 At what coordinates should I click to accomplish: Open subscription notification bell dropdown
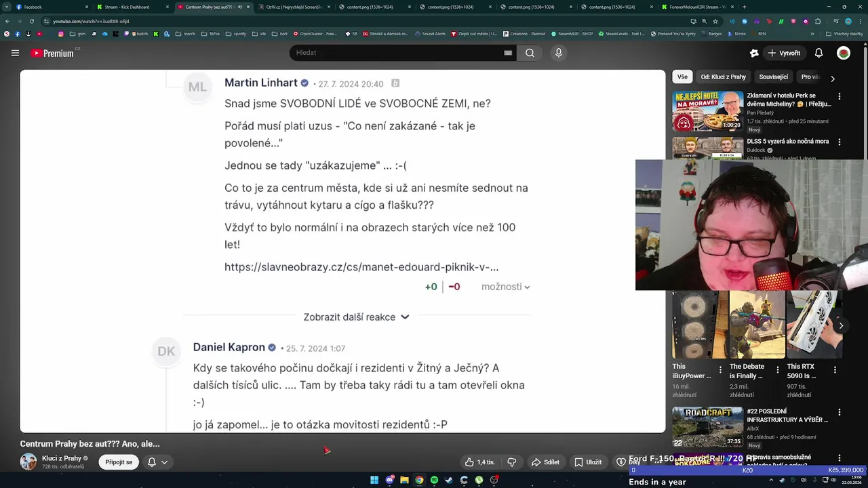click(x=157, y=462)
